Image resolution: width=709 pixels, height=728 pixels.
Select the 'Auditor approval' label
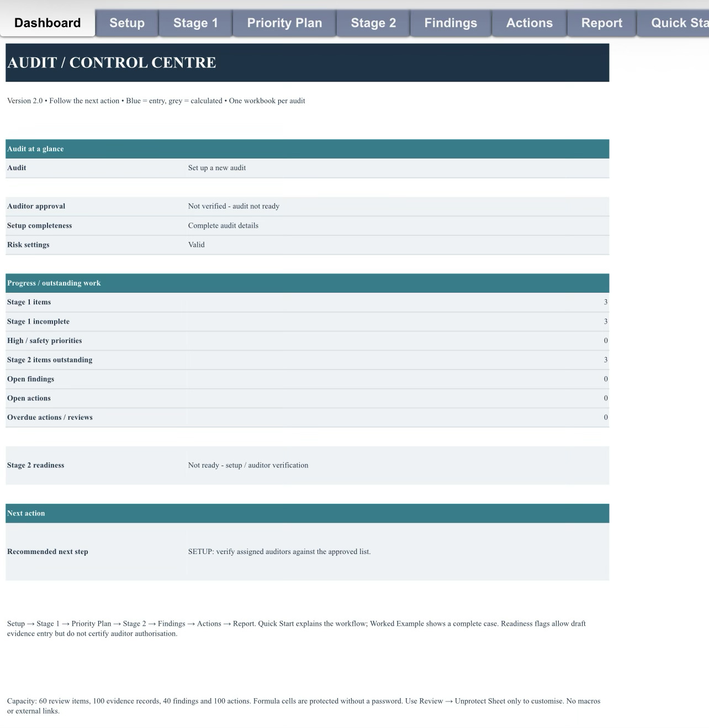[36, 206]
